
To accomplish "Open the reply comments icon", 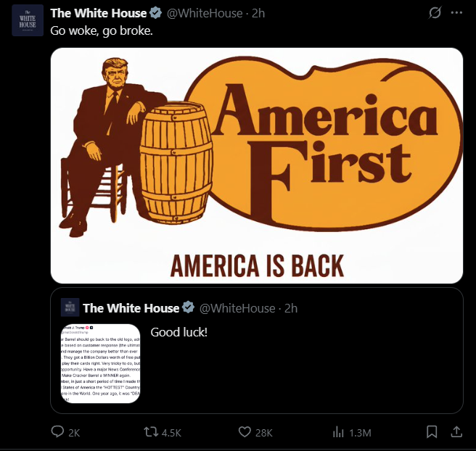I will click(x=57, y=431).
